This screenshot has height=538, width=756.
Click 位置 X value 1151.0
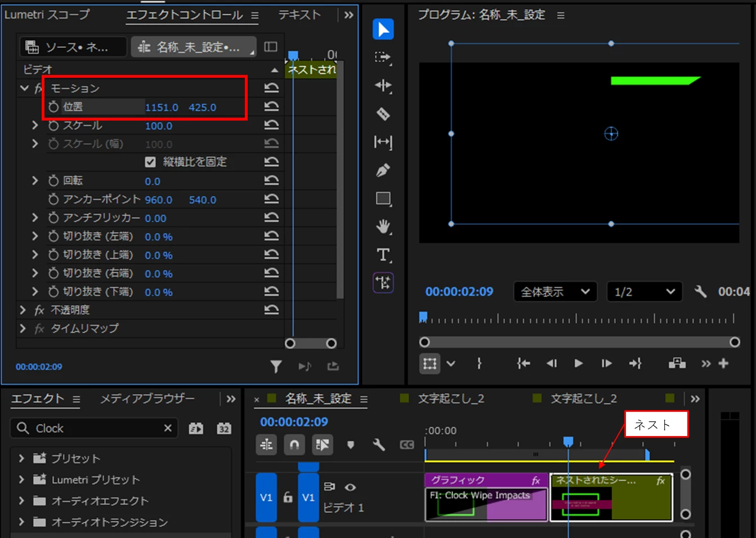pyautogui.click(x=162, y=107)
